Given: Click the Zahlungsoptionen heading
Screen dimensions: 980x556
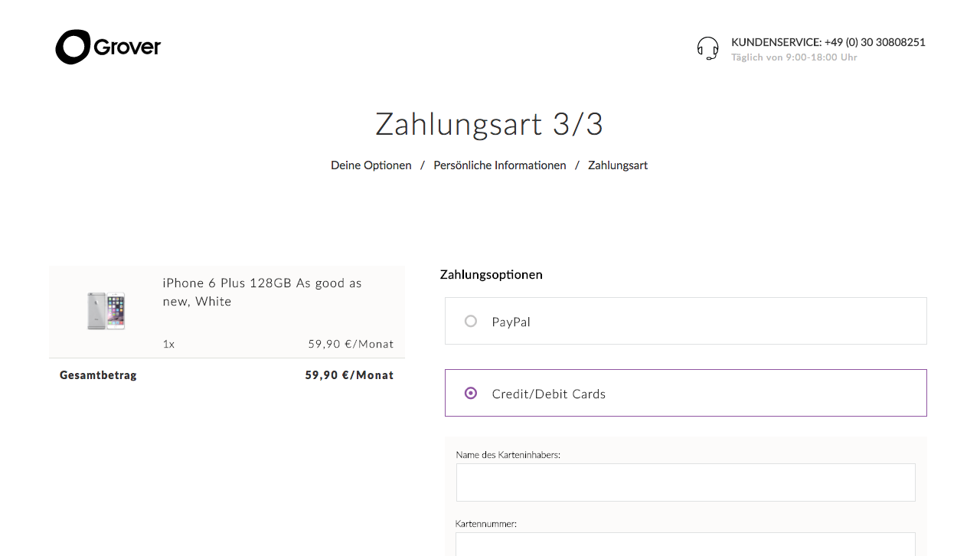Looking at the screenshot, I should coord(492,274).
